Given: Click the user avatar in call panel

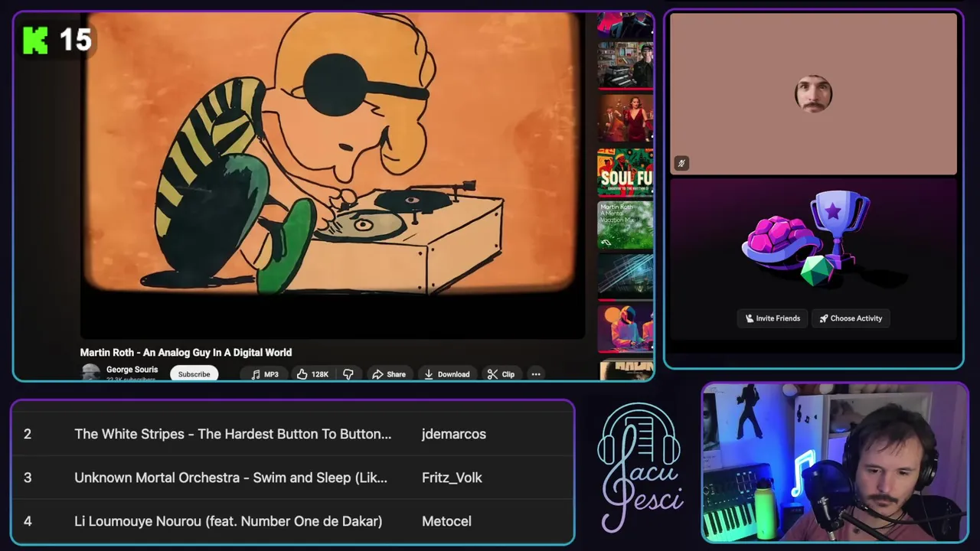Looking at the screenshot, I should pos(813,94).
